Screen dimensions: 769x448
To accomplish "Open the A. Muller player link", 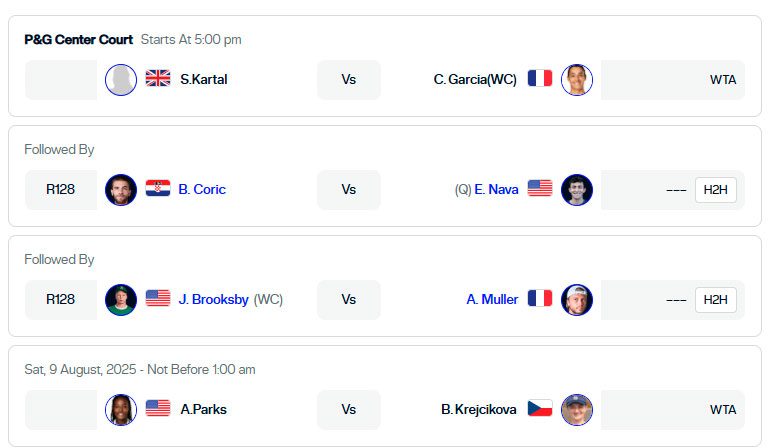I will click(492, 299).
